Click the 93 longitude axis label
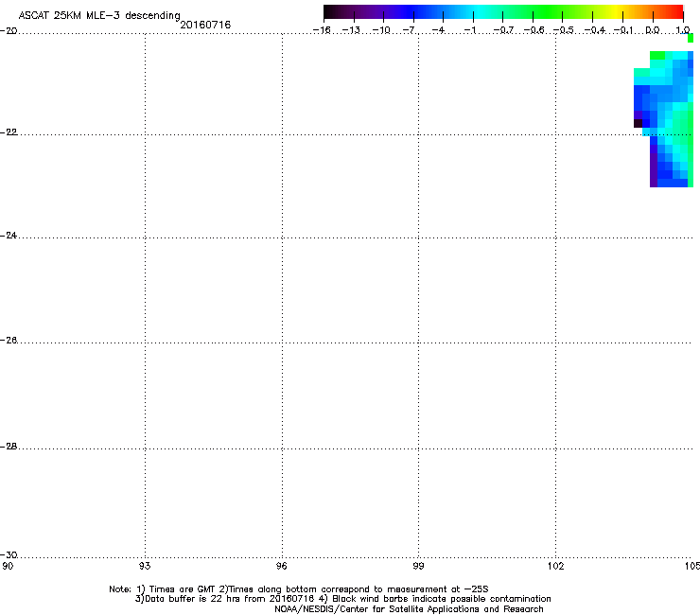Image resolution: width=700 pixels, height=615 pixels. (145, 567)
